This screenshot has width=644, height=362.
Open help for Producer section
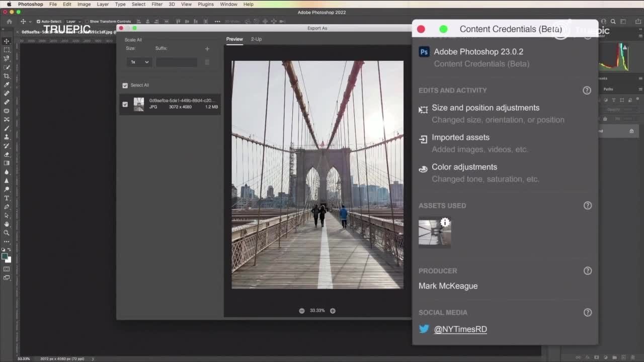point(587,270)
